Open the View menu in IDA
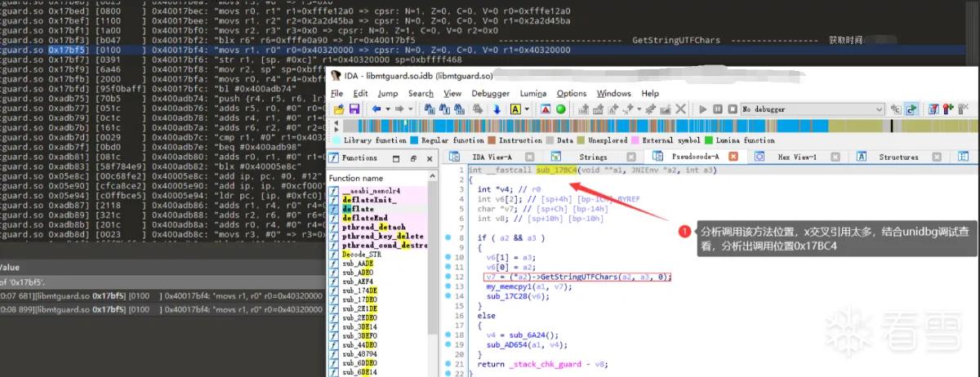 (452, 94)
